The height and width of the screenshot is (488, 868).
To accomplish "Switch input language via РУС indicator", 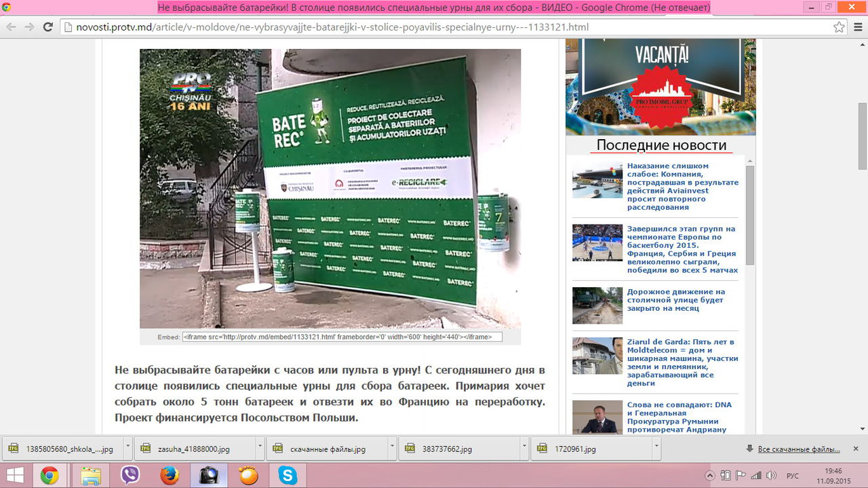I will [792, 475].
